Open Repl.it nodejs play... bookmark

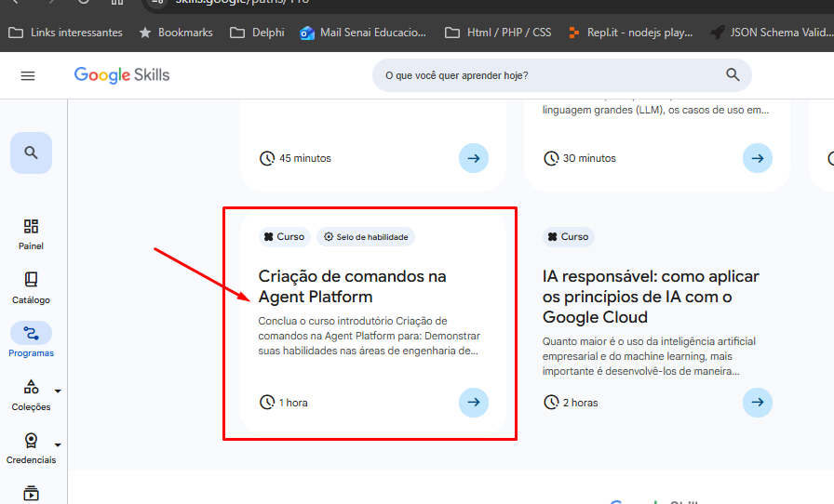(x=630, y=33)
